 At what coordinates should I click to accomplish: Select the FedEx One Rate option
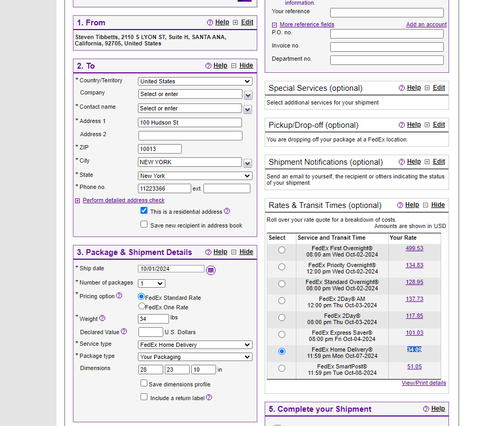pyautogui.click(x=142, y=306)
